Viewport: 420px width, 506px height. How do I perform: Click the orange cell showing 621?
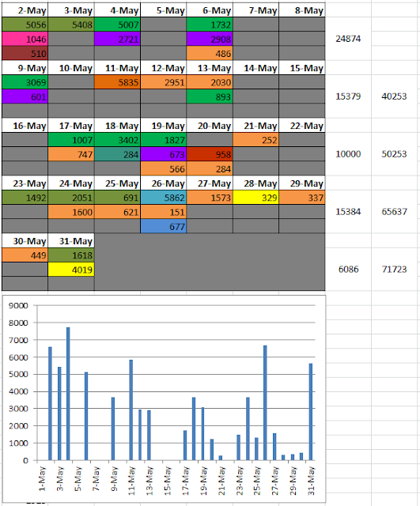117,212
